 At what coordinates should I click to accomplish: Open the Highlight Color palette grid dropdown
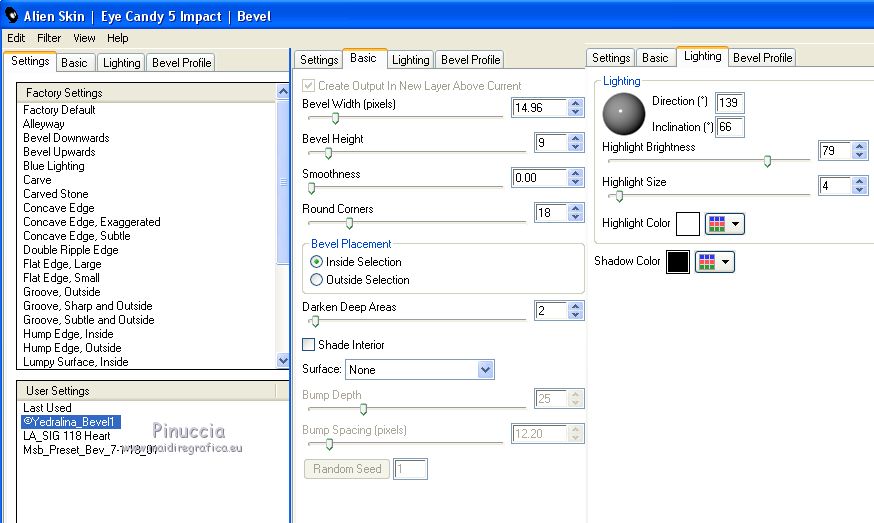tap(725, 224)
